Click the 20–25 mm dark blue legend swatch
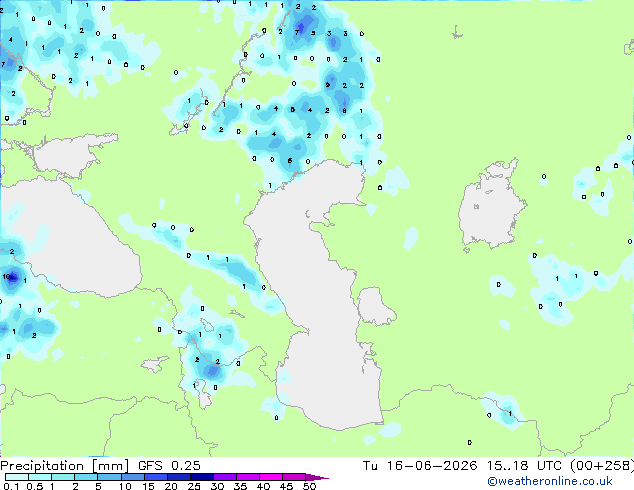This screenshot has width=634, height=490. coord(178,477)
